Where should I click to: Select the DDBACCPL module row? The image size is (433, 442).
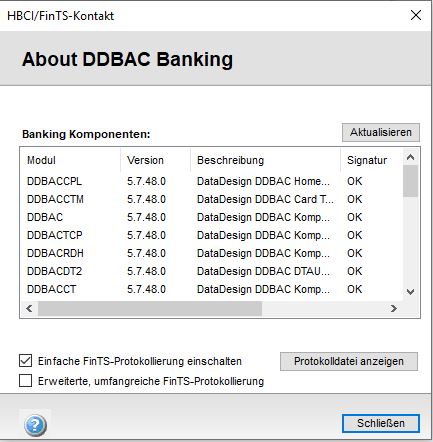[211, 181]
